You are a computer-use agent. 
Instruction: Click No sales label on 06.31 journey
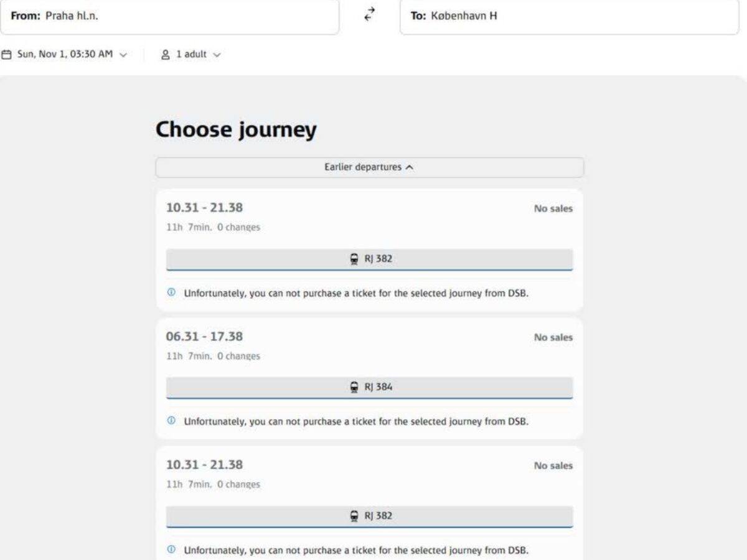click(553, 337)
